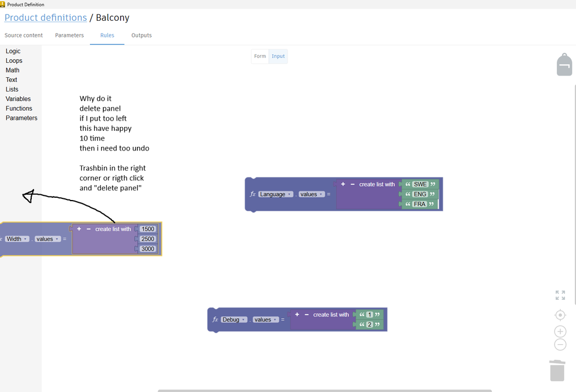Remove item with minus on Language list block

353,184
